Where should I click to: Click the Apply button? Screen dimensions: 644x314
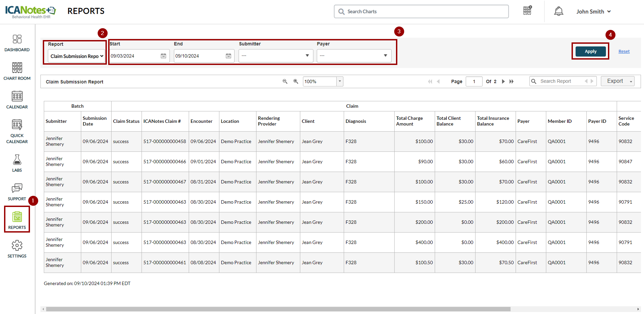point(590,51)
